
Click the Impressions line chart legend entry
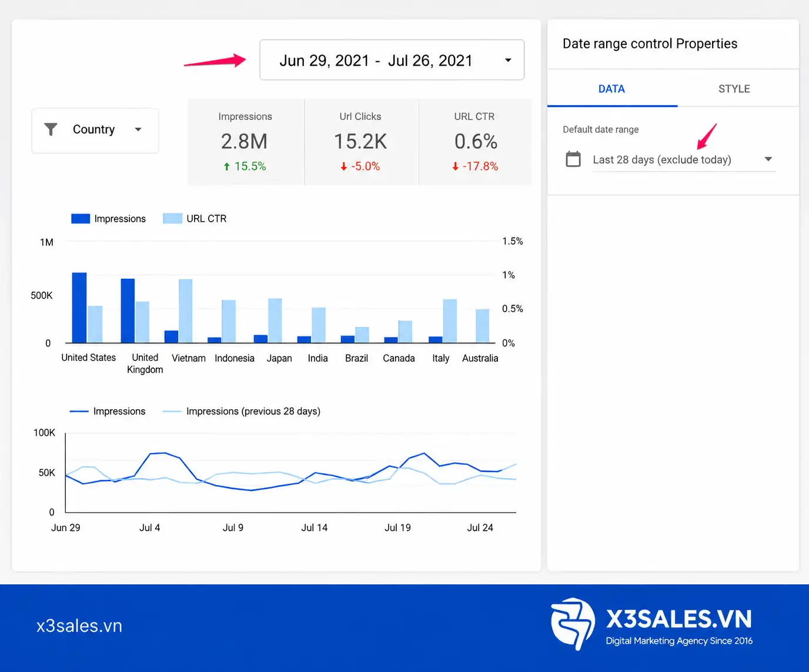pyautogui.click(x=108, y=412)
